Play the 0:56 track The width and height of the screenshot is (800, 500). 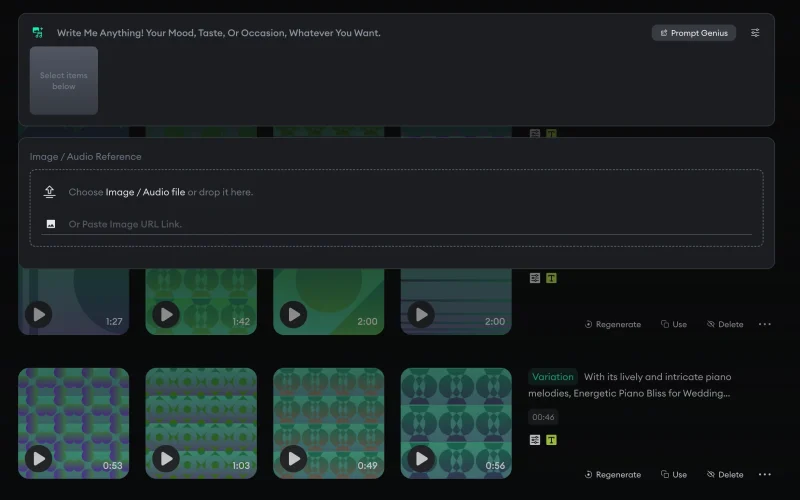(421, 458)
